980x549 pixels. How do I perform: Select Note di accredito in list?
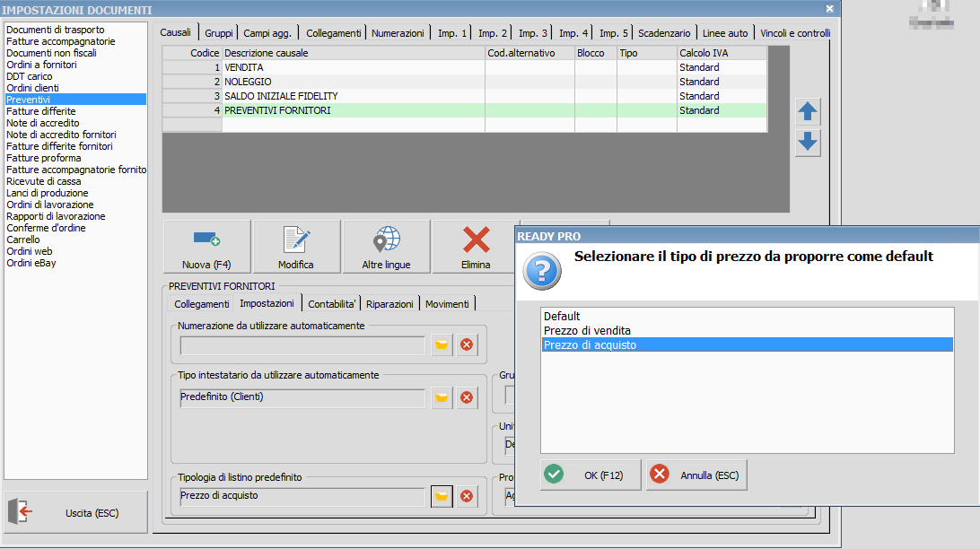pos(75,123)
